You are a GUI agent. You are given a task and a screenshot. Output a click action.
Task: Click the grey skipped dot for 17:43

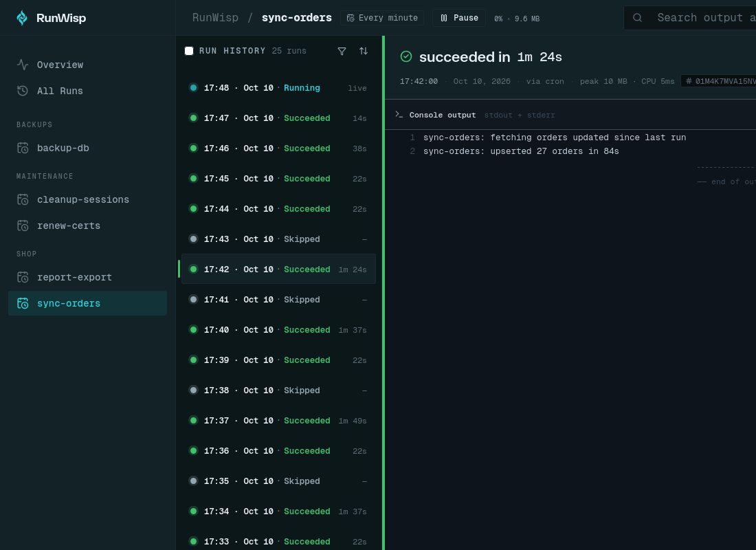(193, 239)
